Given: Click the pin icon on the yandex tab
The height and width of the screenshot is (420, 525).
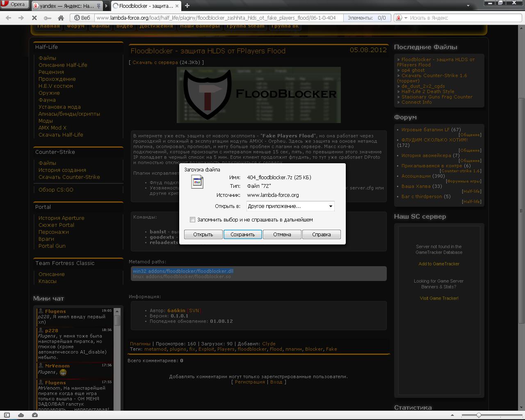Looking at the screenshot, I should tap(99, 6).
